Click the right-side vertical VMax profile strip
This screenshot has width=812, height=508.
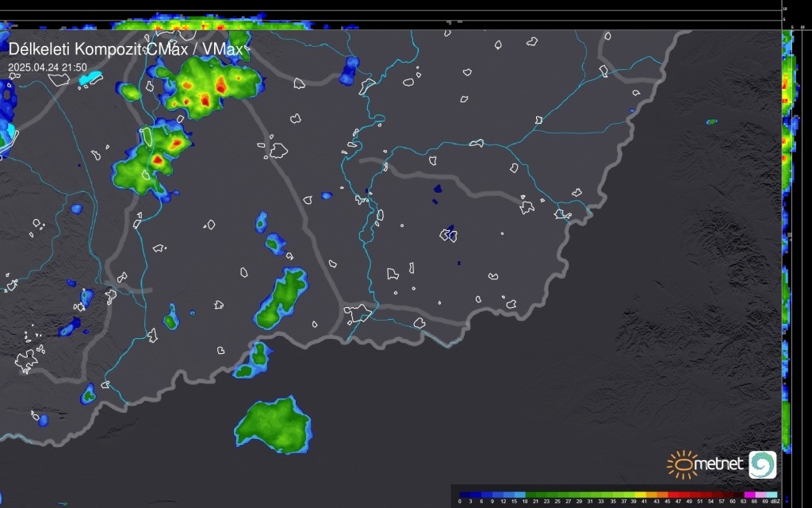tap(787, 238)
